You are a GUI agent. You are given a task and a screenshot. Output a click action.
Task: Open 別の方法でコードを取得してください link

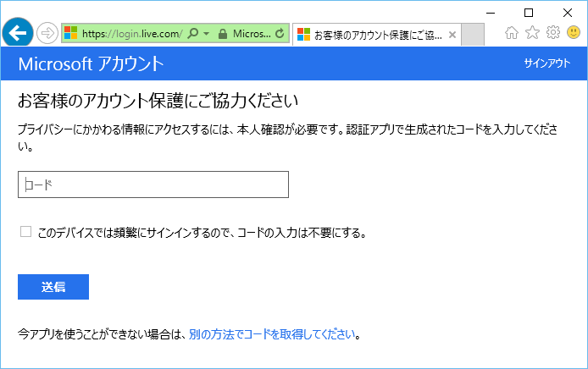(x=272, y=334)
